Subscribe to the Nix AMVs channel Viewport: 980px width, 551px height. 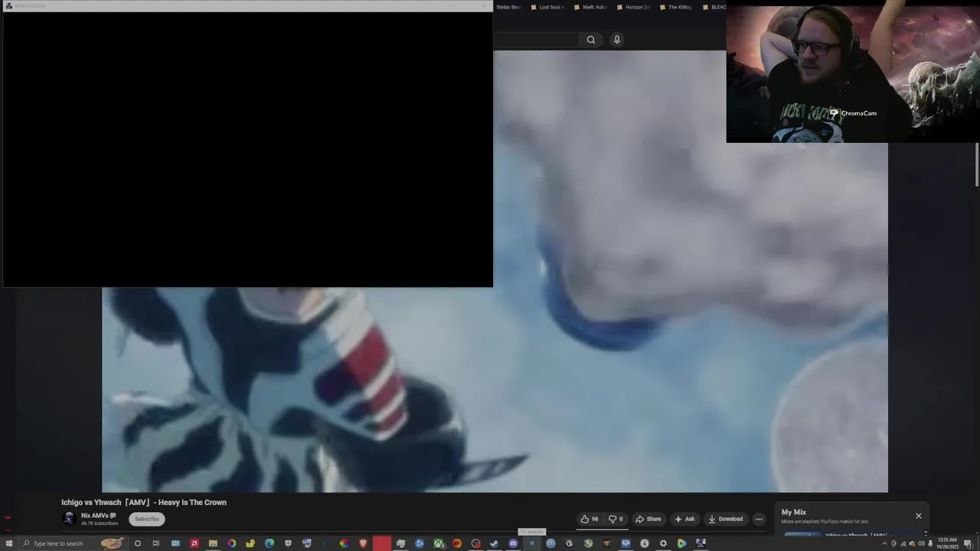tap(147, 519)
